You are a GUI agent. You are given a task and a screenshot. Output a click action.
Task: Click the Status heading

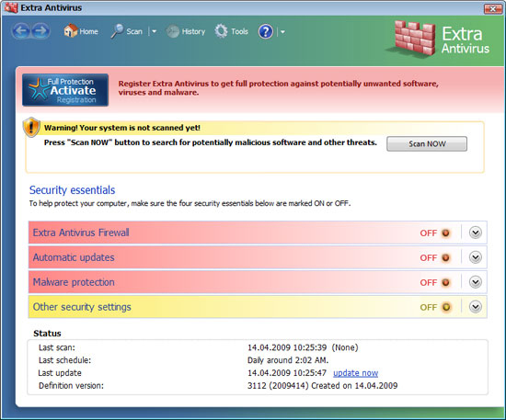pyautogui.click(x=47, y=334)
